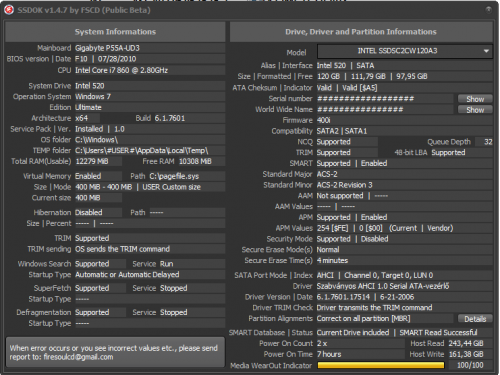Click the Hibernation value Disabled
This screenshot has width=500, height=375.
[x=89, y=212]
